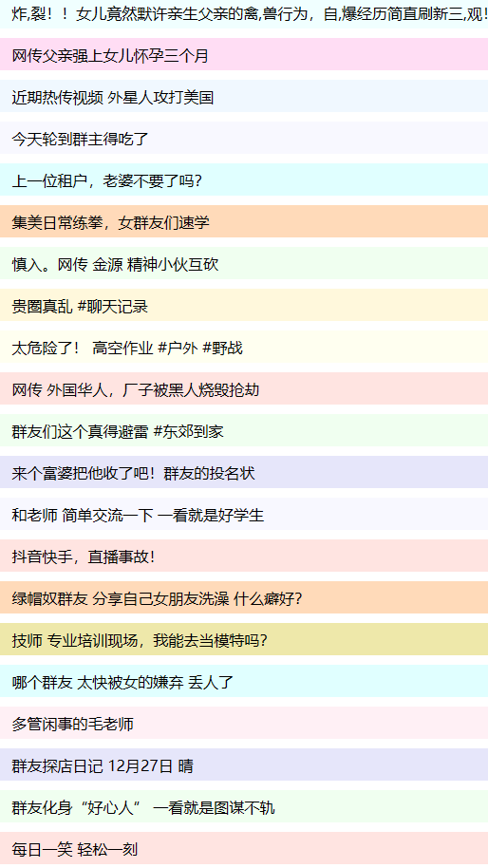Open '和老师 简单交流一下' post
Image resolution: width=488 pixels, height=868 pixels.
(244, 515)
